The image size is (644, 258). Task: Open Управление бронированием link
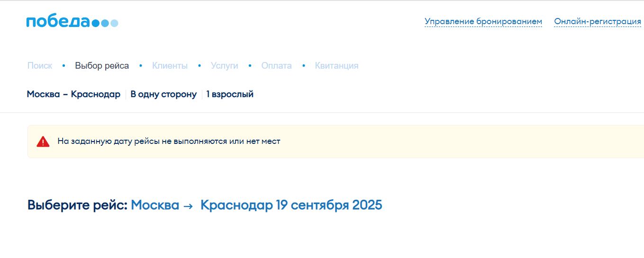click(483, 22)
